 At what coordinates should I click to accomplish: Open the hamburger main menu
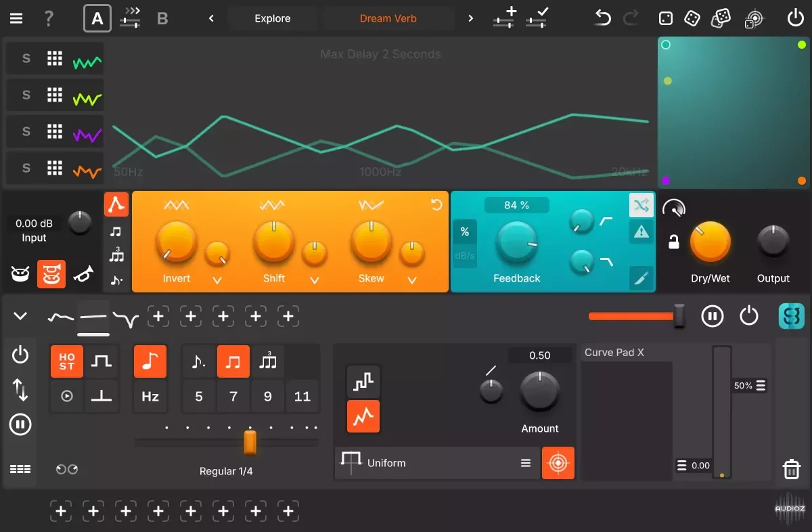tap(16, 18)
